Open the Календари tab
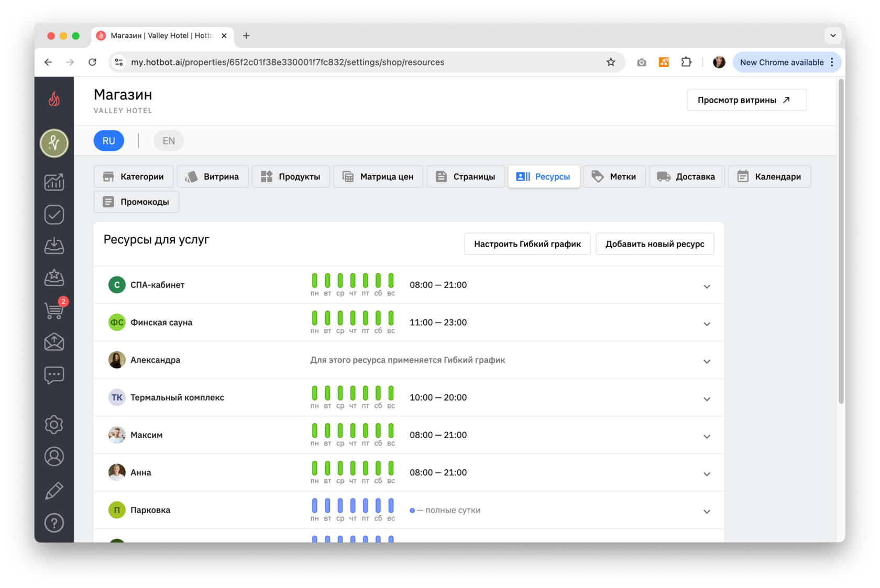This screenshot has height=588, width=880. point(769,176)
